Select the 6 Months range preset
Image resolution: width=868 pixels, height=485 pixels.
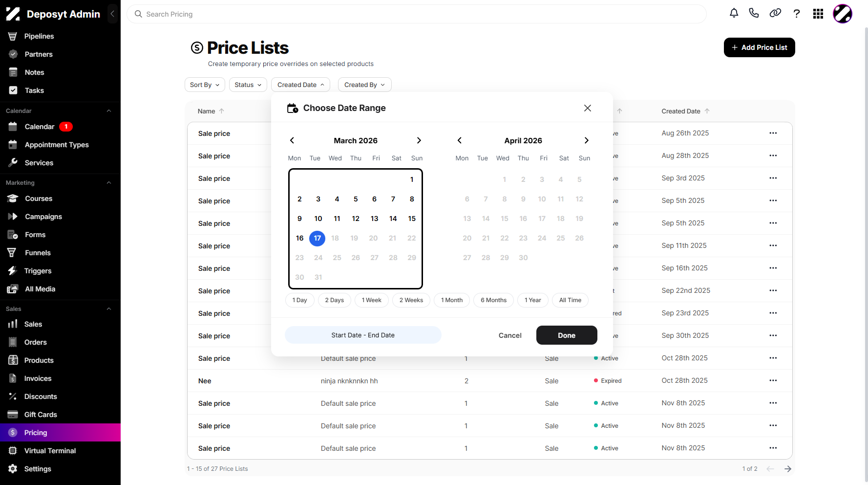(493, 300)
